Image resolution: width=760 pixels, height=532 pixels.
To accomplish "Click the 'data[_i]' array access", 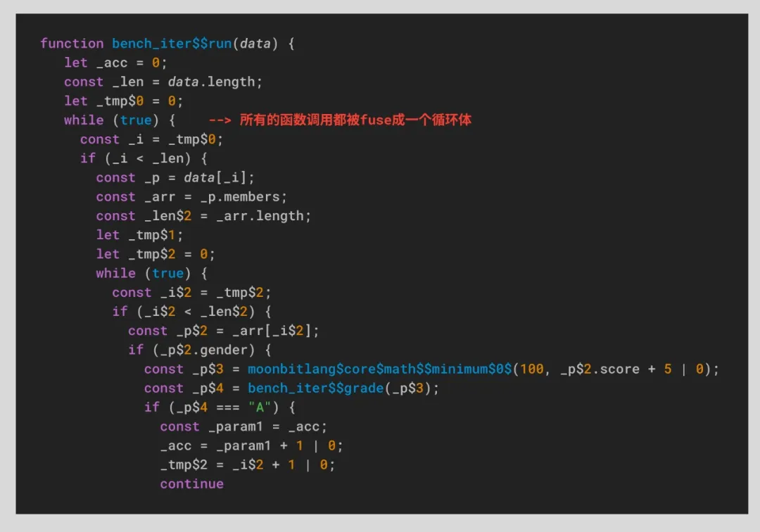I will pyautogui.click(x=219, y=177).
